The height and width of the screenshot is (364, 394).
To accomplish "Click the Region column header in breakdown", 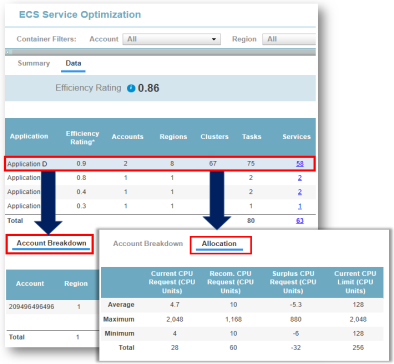I will [76, 284].
